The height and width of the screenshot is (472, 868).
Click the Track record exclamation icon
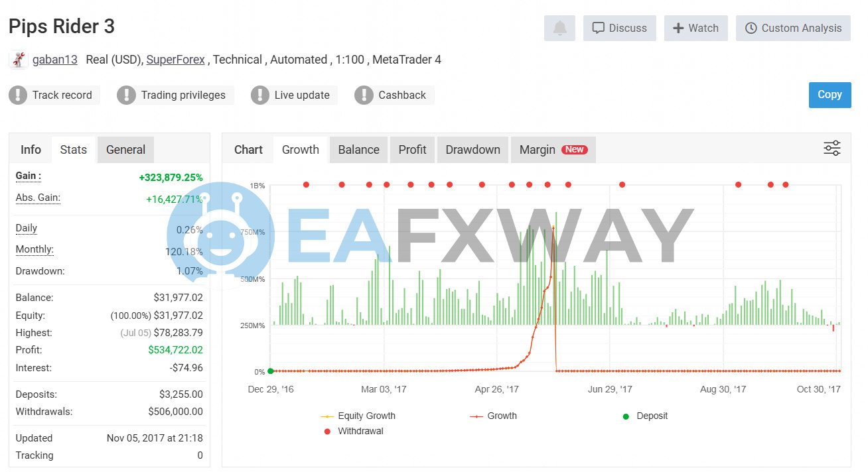coord(18,95)
